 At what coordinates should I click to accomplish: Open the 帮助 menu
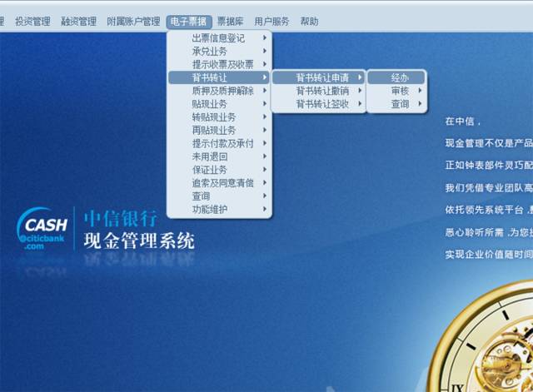click(x=309, y=22)
